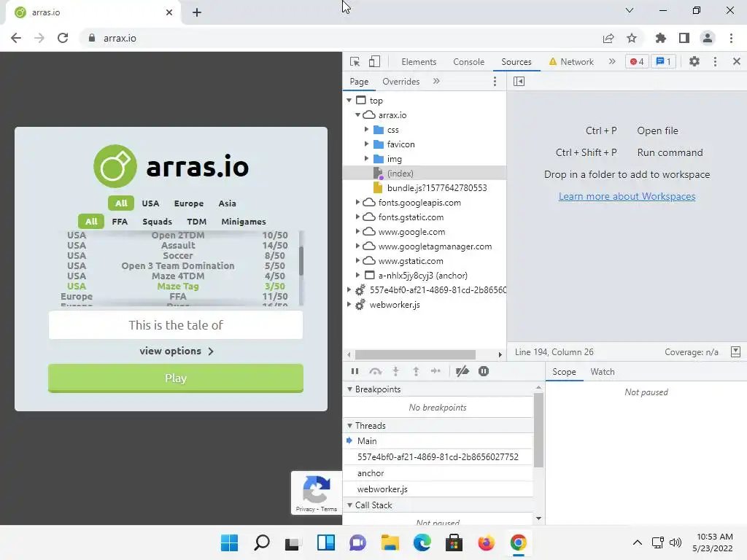Close the DevTools panel

737,61
